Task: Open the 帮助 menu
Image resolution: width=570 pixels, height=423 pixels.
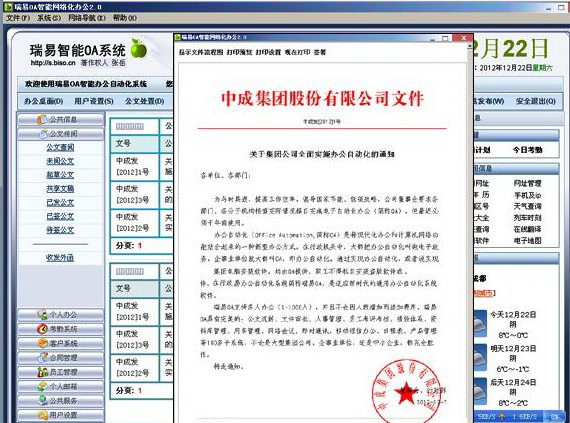Action: (x=125, y=17)
